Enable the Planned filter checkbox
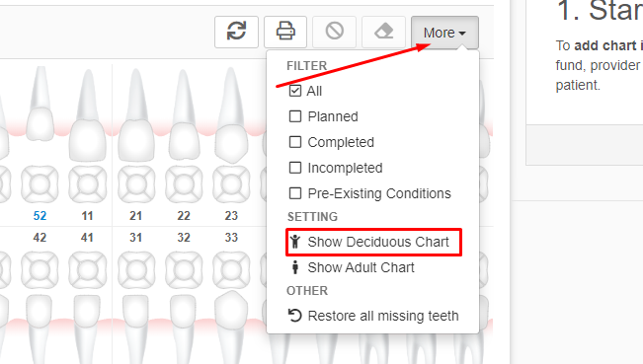The height and width of the screenshot is (364, 643). tap(295, 116)
